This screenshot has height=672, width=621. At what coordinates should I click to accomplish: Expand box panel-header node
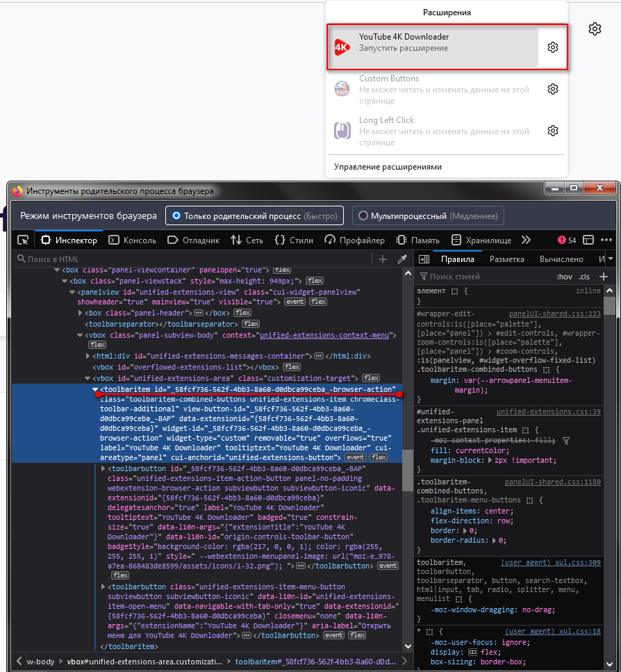pos(80,313)
